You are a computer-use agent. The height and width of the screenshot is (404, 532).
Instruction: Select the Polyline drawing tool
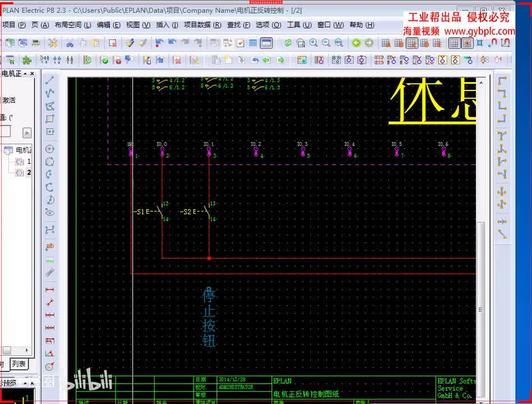pos(50,93)
